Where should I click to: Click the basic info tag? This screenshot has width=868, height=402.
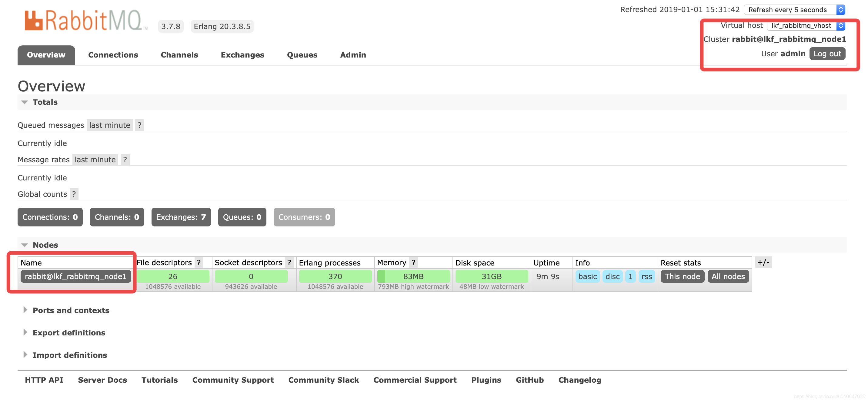(x=587, y=276)
